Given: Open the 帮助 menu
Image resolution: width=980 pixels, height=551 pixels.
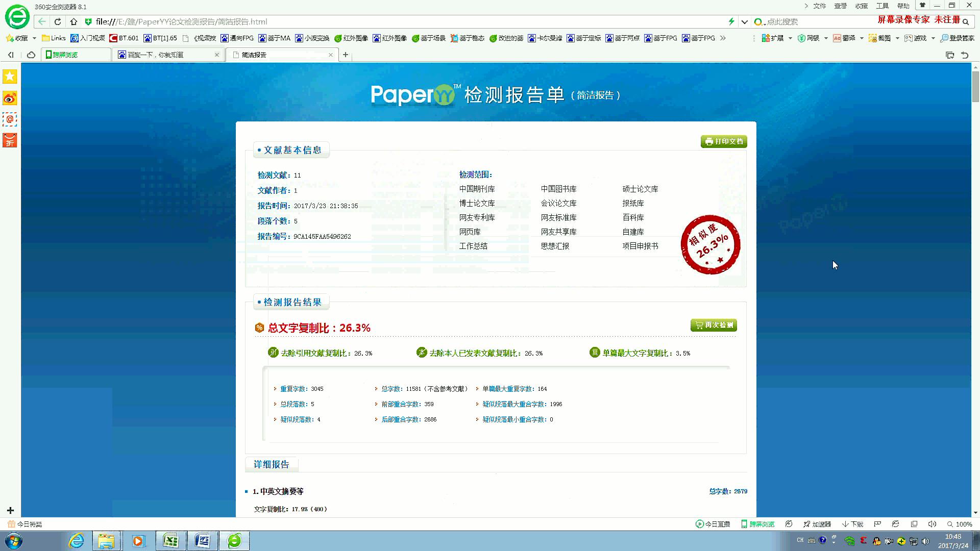Looking at the screenshot, I should pos(903,6).
